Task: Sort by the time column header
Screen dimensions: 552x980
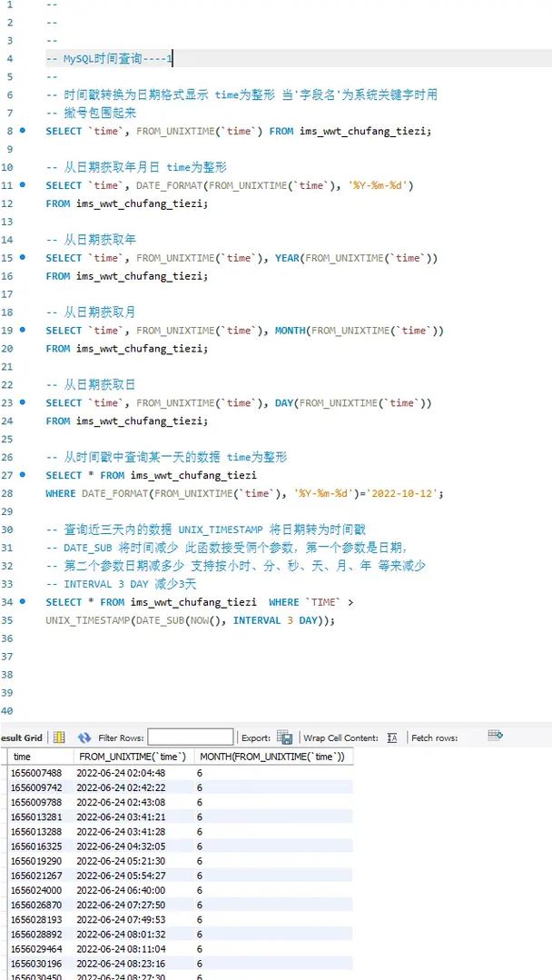Action: click(41, 757)
